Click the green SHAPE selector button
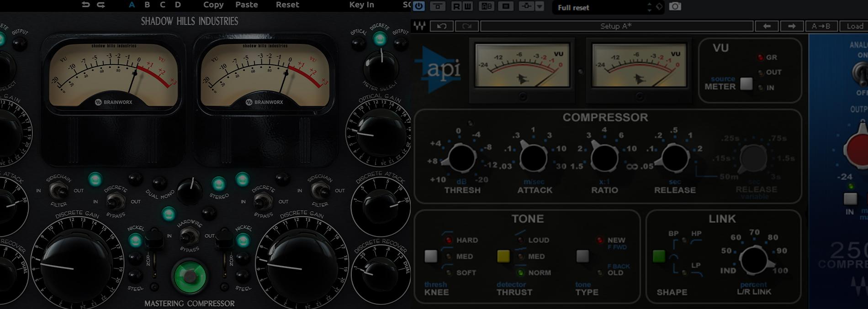 (x=659, y=256)
